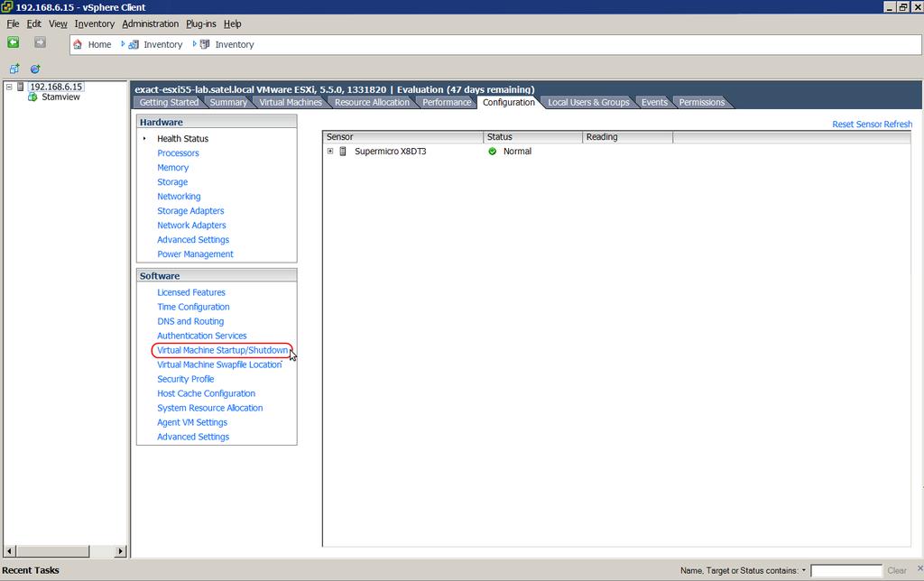
Task: Click the Refresh link
Action: click(x=898, y=124)
